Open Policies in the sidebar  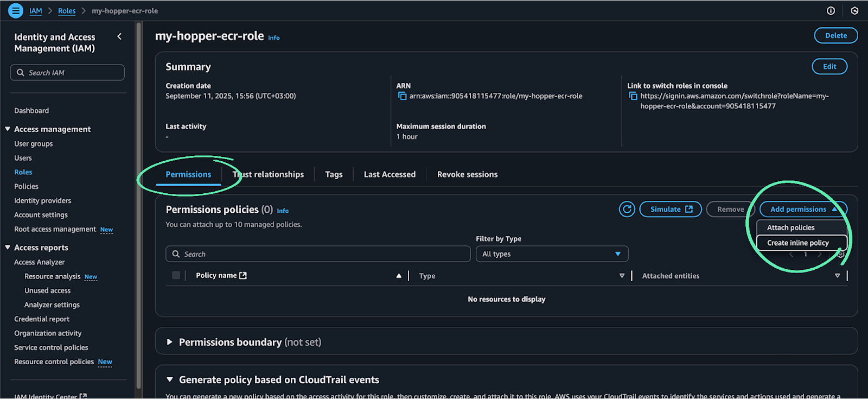pyautogui.click(x=26, y=186)
